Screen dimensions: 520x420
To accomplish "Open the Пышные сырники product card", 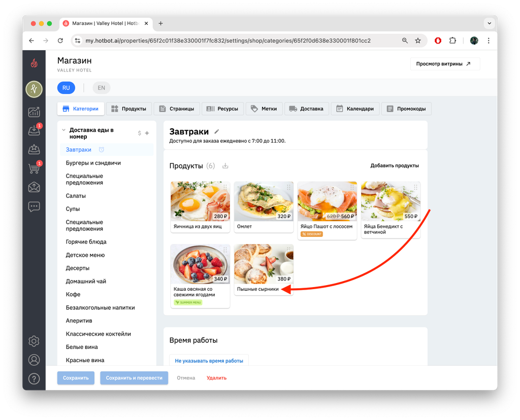I will (264, 270).
